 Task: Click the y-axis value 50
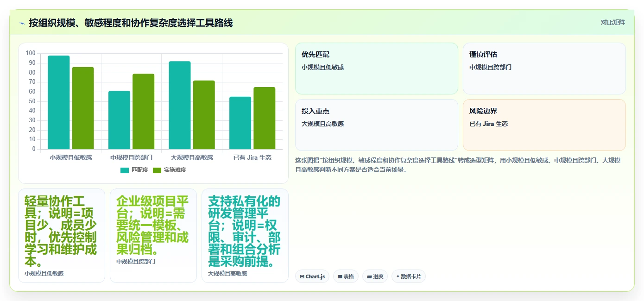[32, 101]
